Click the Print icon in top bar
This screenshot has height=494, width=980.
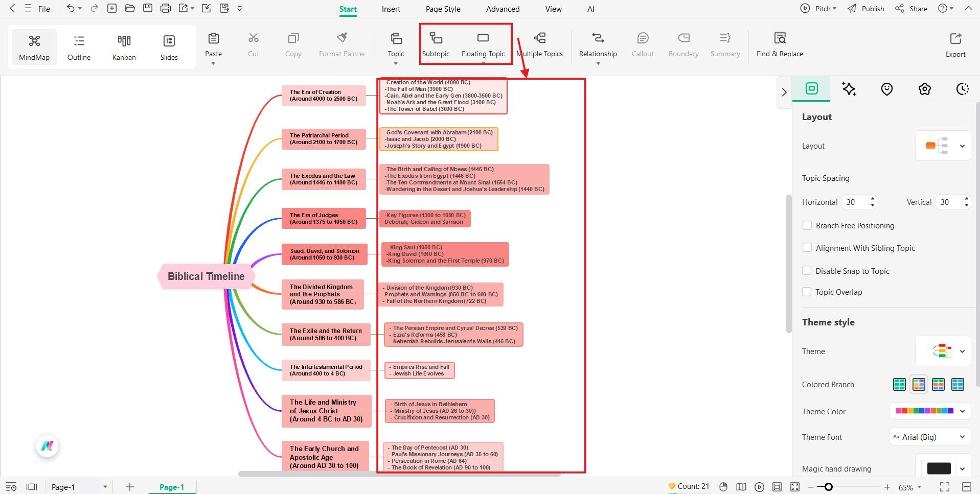165,8
